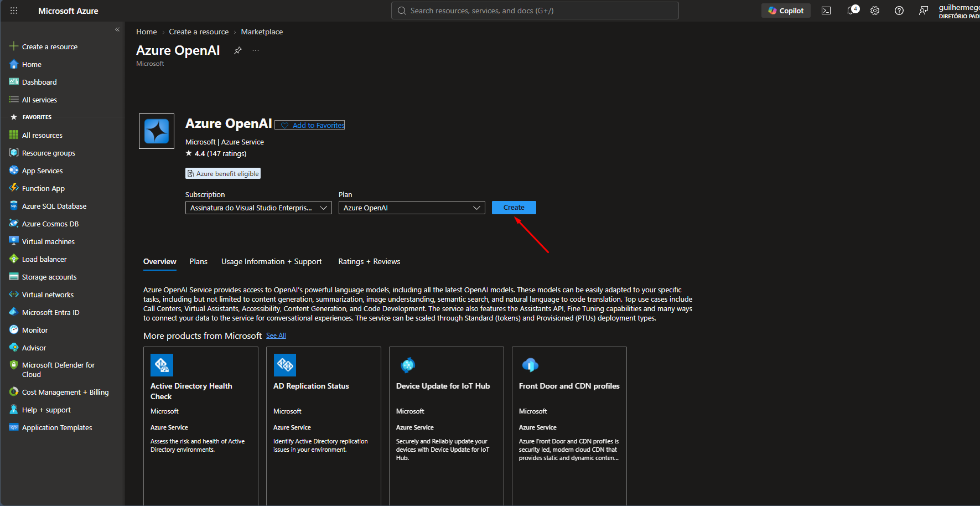980x506 pixels.
Task: Click the blue Create button
Action: 514,208
